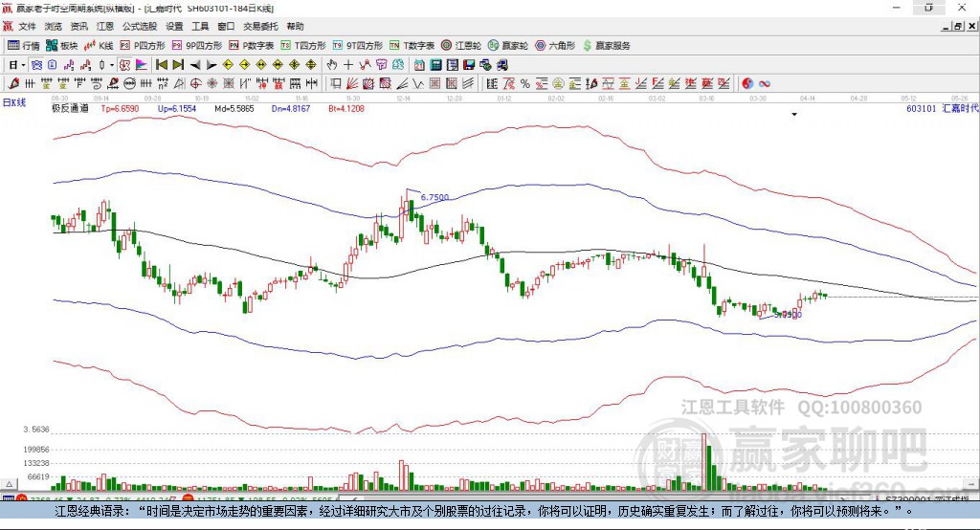
Task: Open the 公式选股 menu
Action: point(140,26)
